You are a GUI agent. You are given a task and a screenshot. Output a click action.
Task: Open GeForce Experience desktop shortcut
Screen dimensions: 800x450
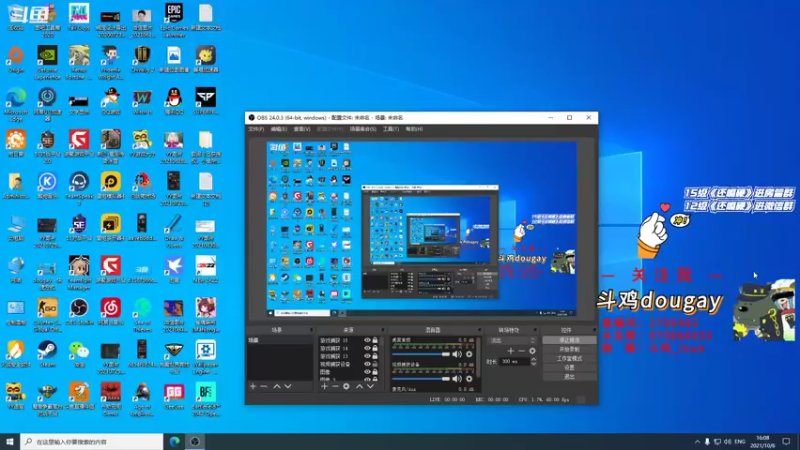[x=47, y=62]
